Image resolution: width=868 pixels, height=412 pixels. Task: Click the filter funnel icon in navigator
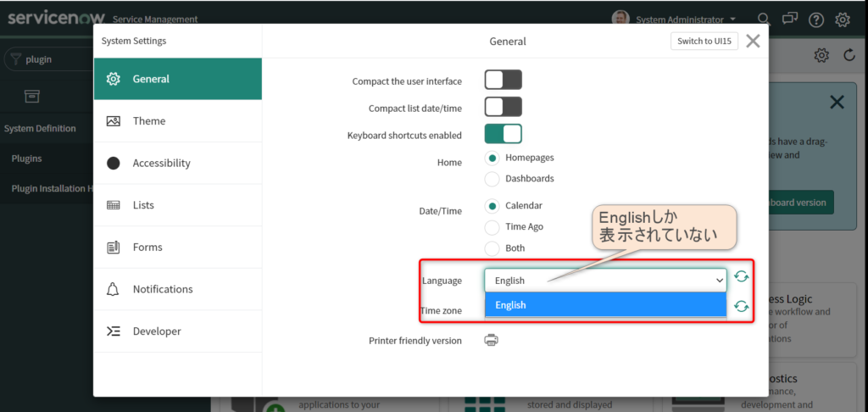[x=16, y=58]
